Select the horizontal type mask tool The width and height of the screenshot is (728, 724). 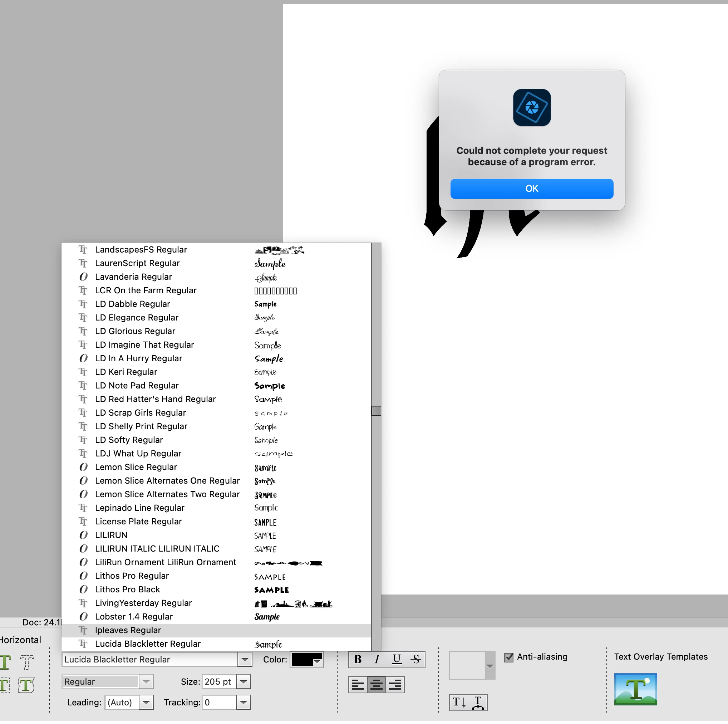point(26,662)
